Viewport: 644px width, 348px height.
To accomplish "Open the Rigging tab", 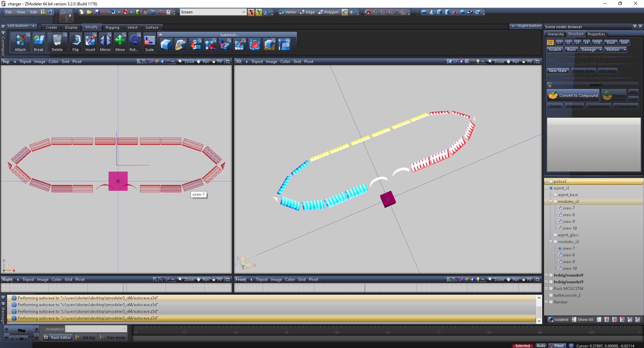I will coord(112,27).
